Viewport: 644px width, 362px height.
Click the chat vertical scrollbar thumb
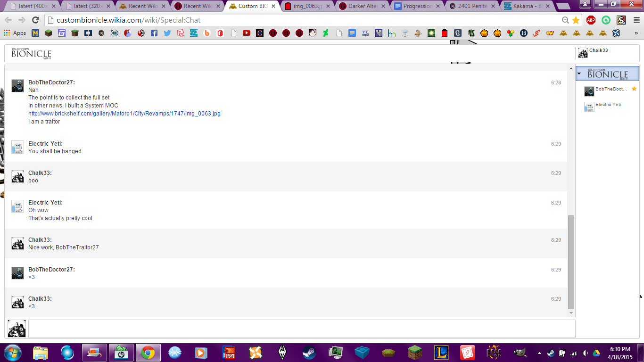[571, 262]
